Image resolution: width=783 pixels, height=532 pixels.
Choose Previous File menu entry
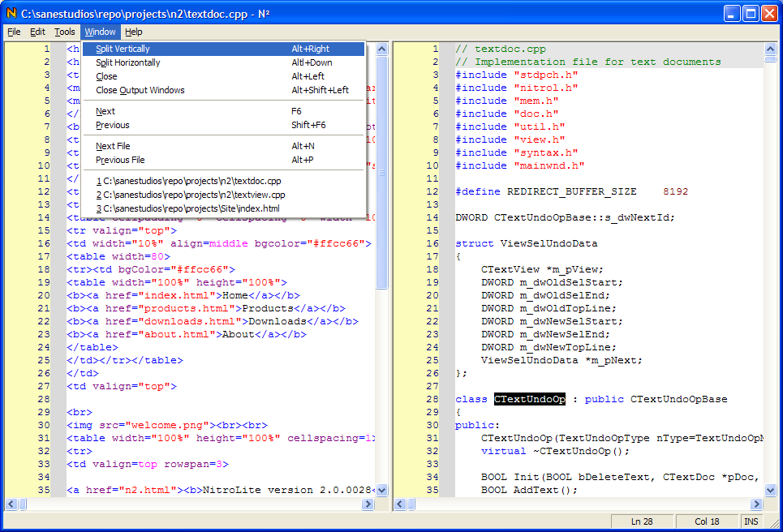click(x=119, y=160)
